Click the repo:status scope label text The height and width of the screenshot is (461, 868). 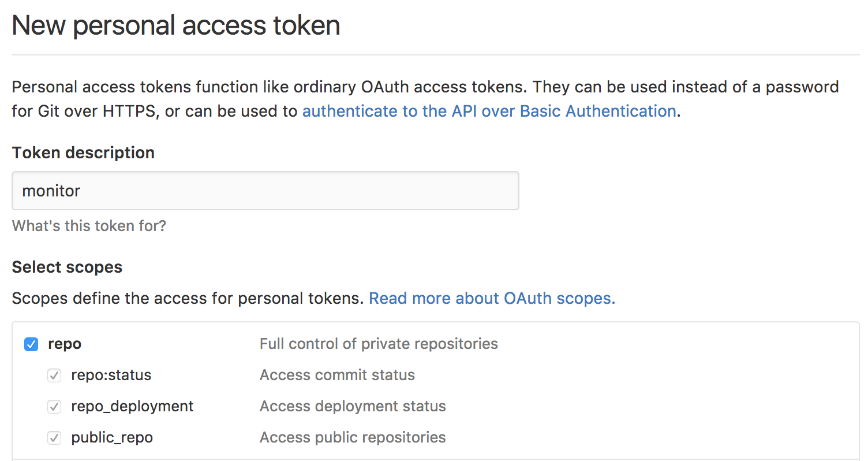pyautogui.click(x=111, y=375)
